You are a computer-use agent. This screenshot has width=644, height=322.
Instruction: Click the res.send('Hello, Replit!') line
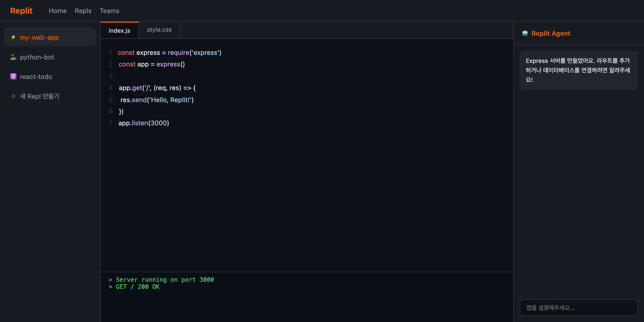coord(157,100)
